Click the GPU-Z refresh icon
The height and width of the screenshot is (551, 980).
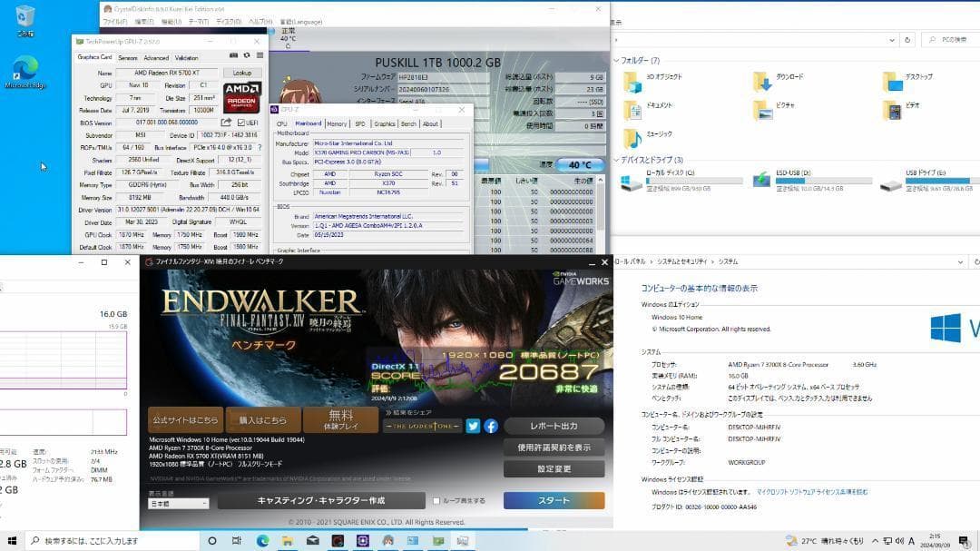pos(247,56)
